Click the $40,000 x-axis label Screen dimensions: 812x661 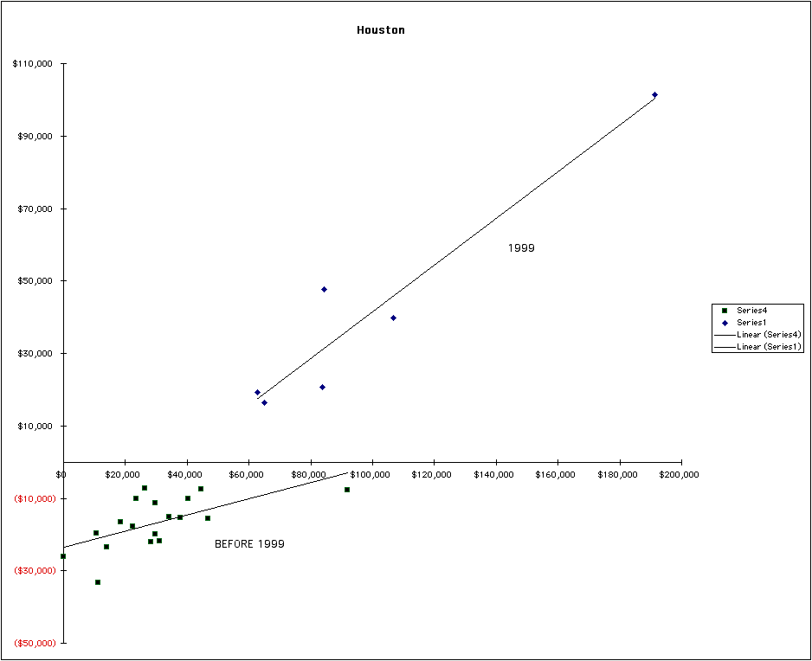click(x=185, y=475)
